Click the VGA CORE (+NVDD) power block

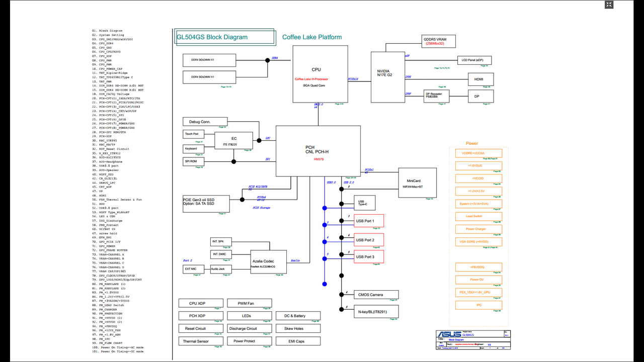[478, 241]
